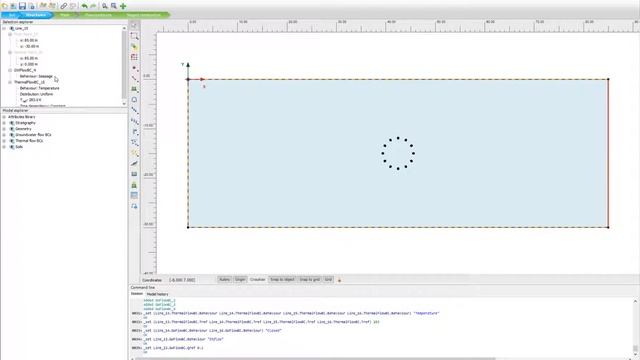Image resolution: width=640 pixels, height=360 pixels.
Task: Expand the Groundwater flow BCs node
Action: point(4,135)
